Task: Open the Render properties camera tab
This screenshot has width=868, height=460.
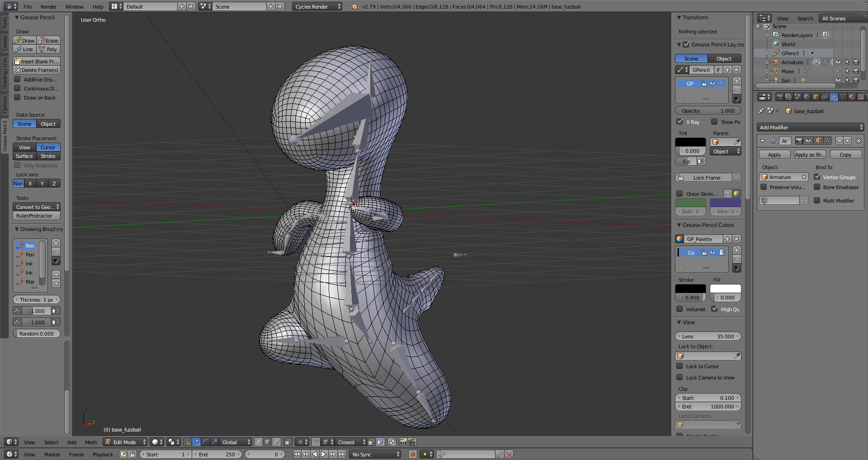Action: tap(779, 97)
